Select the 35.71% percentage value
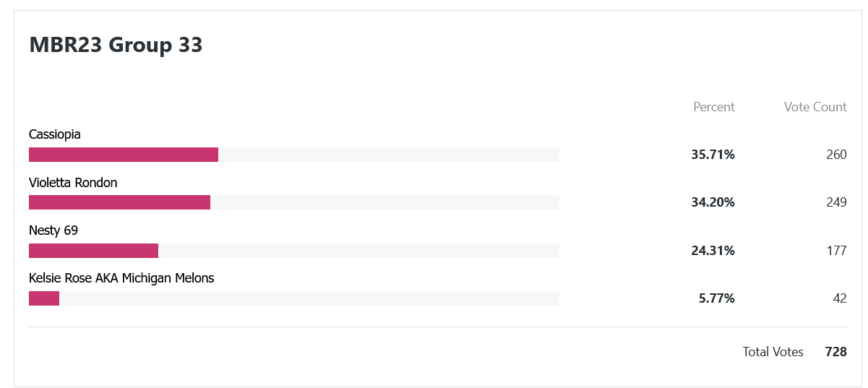The width and height of the screenshot is (868, 388). pyautogui.click(x=713, y=155)
